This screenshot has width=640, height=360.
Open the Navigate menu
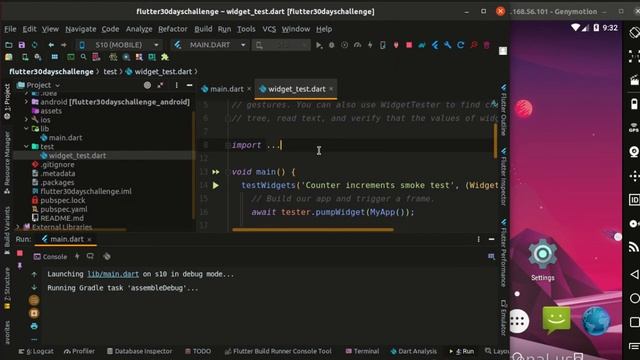click(81, 29)
